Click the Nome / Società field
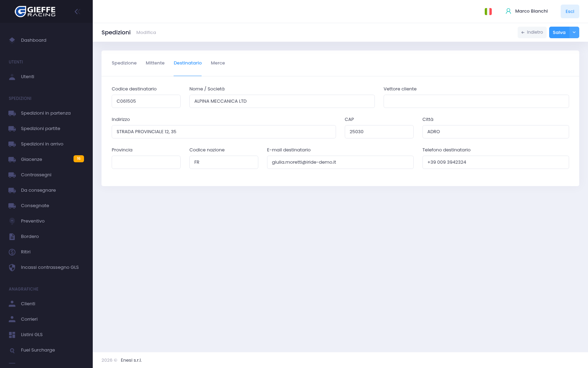 (282, 101)
